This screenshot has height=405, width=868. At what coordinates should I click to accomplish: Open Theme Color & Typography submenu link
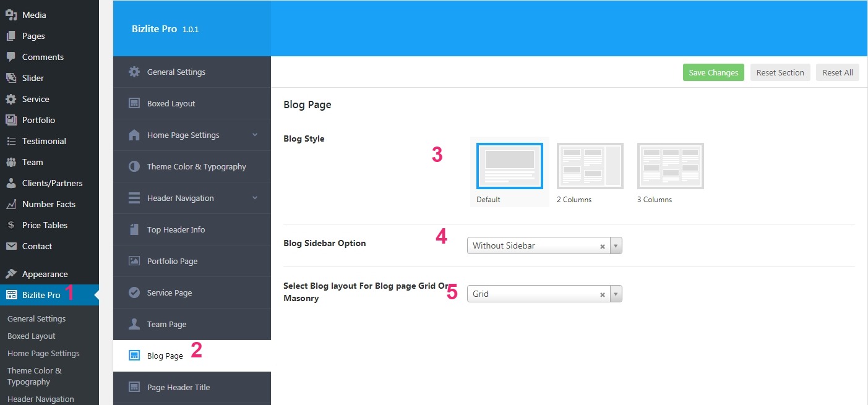35,376
